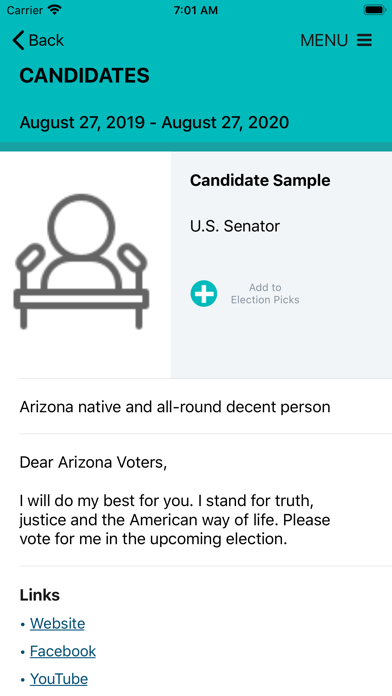Click the Back label text

pos(46,40)
